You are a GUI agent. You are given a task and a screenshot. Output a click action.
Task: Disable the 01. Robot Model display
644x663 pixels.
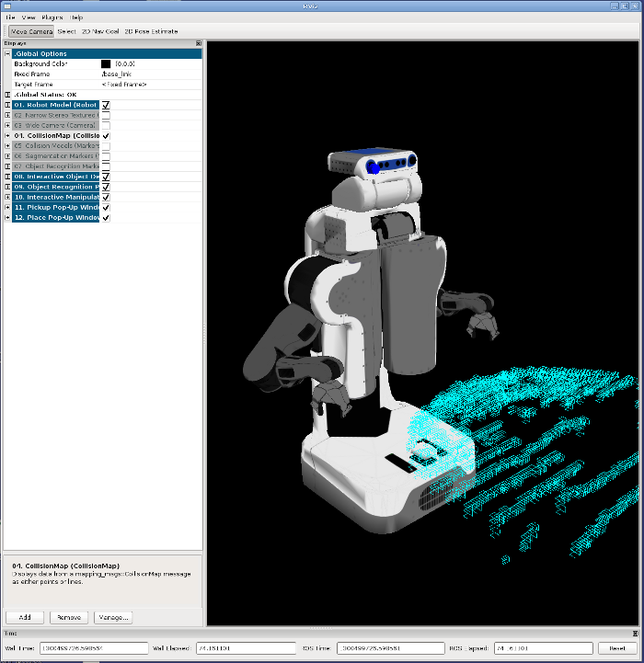click(x=106, y=105)
